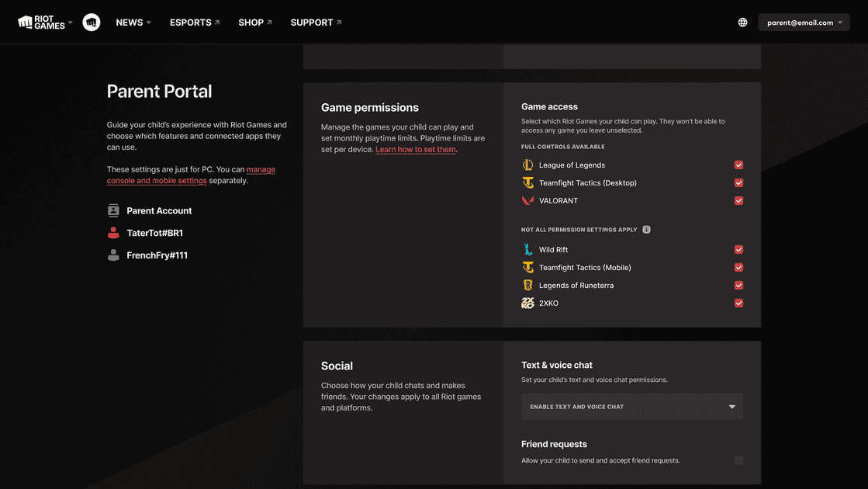Toggle Teamfight Tactics (Mobile) checkbox

[738, 268]
